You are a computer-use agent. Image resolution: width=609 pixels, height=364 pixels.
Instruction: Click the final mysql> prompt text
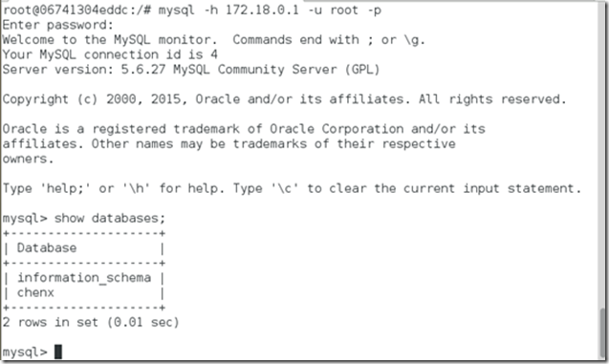(25, 353)
